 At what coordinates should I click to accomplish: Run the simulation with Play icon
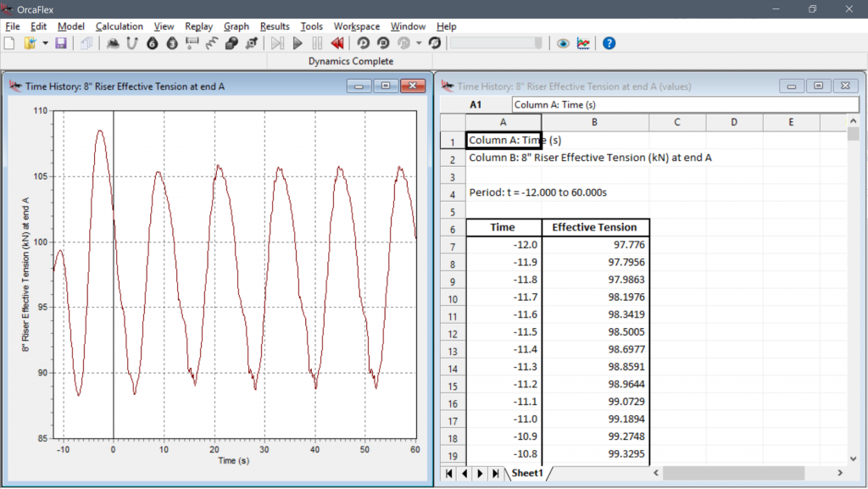(x=298, y=43)
